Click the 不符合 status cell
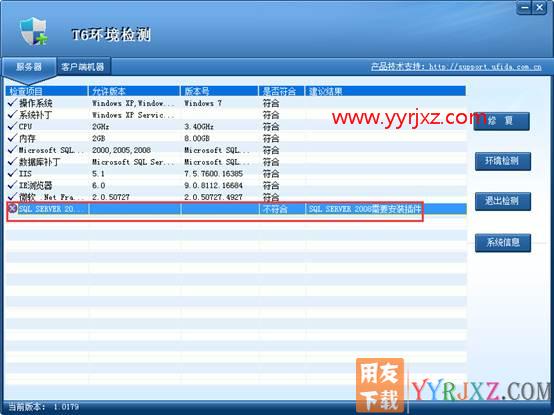The image size is (554, 415). click(x=275, y=209)
